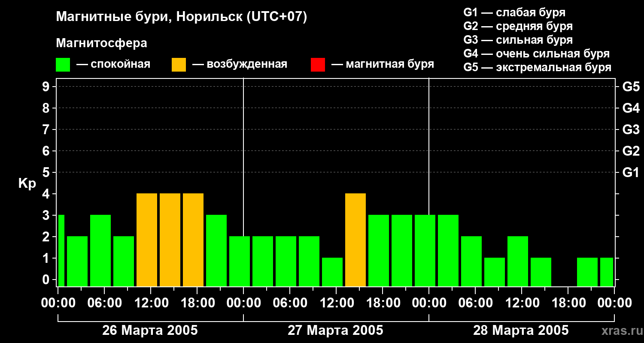644x343 pixels.
Task: Click the Kp 1 green bar on 27 Марта
Action: click(332, 272)
